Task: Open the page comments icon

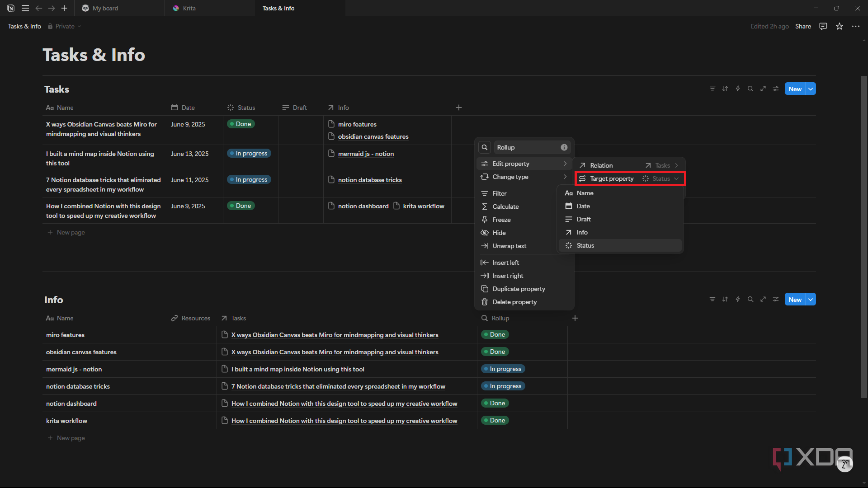Action: [x=823, y=26]
